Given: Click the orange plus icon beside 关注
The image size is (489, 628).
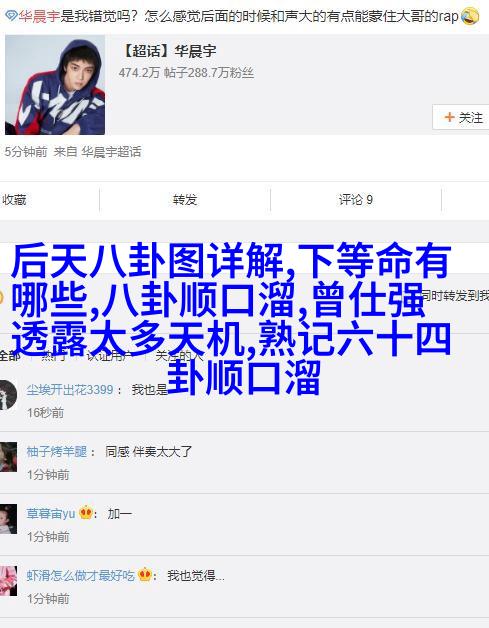Looking at the screenshot, I should [x=449, y=117].
